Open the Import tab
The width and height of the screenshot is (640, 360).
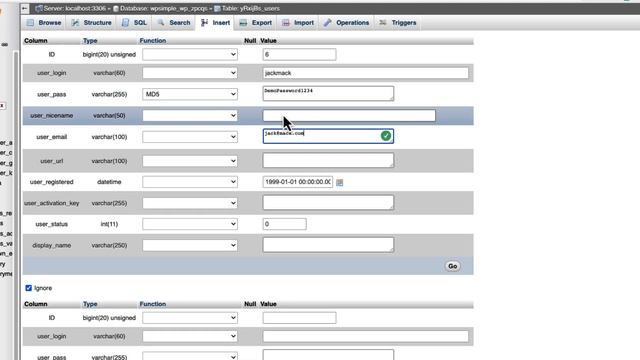298,23
